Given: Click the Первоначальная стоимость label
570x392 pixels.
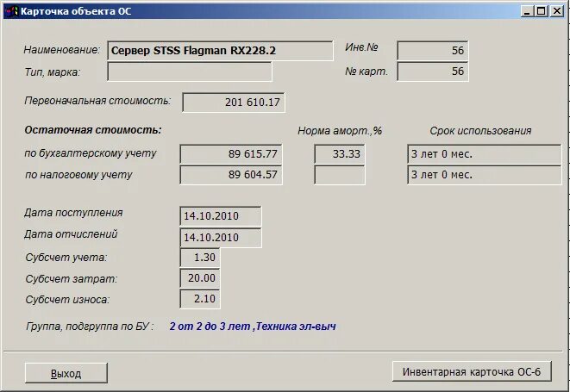Looking at the screenshot, I should click(x=97, y=101).
